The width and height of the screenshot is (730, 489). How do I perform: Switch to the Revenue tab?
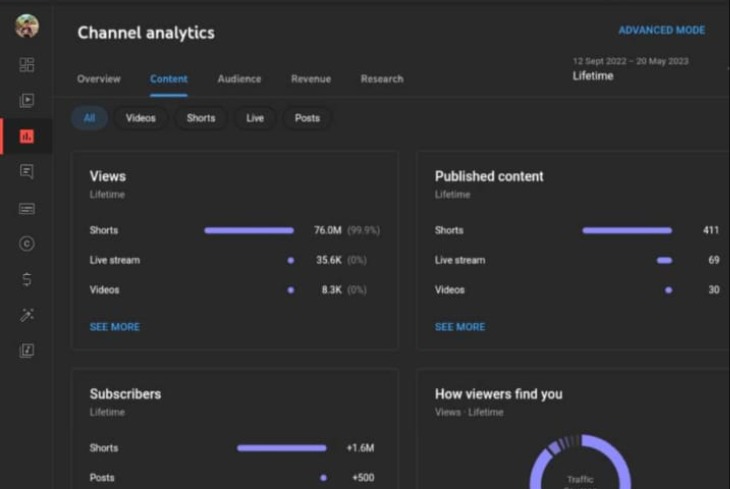pyautogui.click(x=311, y=79)
